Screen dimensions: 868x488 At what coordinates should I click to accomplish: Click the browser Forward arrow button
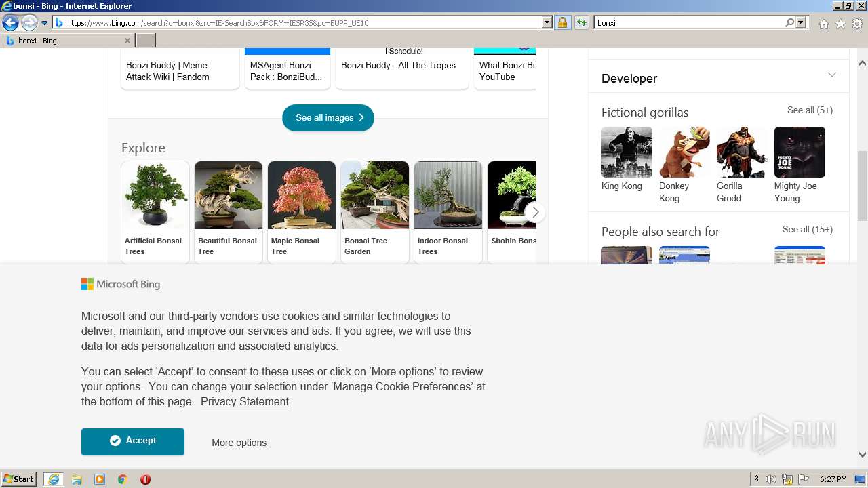point(29,23)
